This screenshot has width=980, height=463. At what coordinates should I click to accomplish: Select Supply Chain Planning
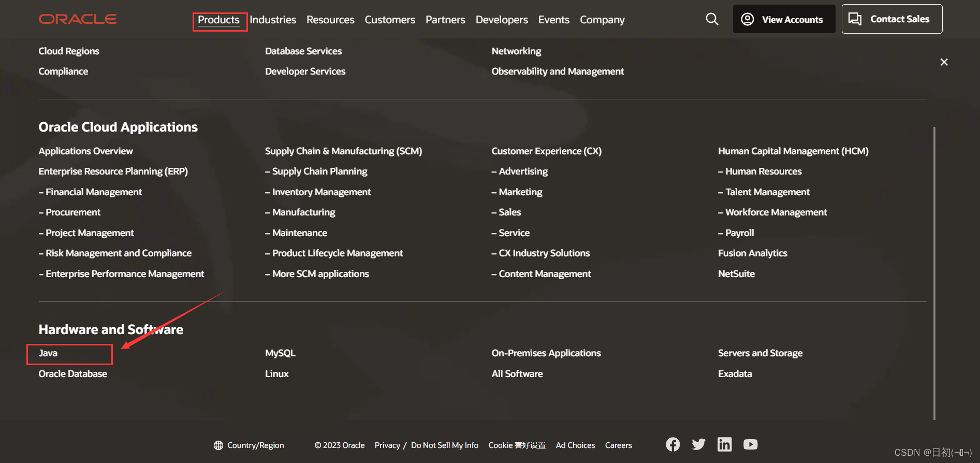(316, 171)
